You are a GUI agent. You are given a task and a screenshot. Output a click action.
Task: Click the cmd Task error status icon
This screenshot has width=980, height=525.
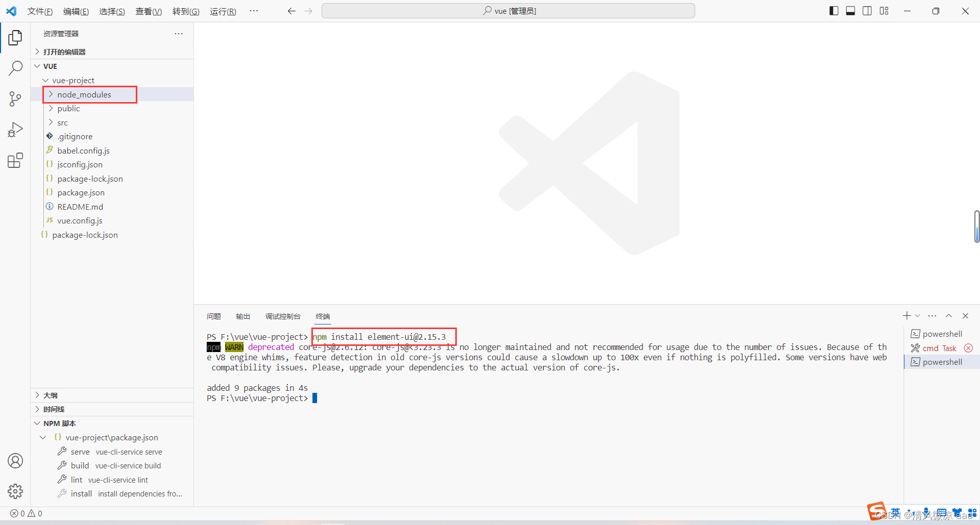[968, 348]
